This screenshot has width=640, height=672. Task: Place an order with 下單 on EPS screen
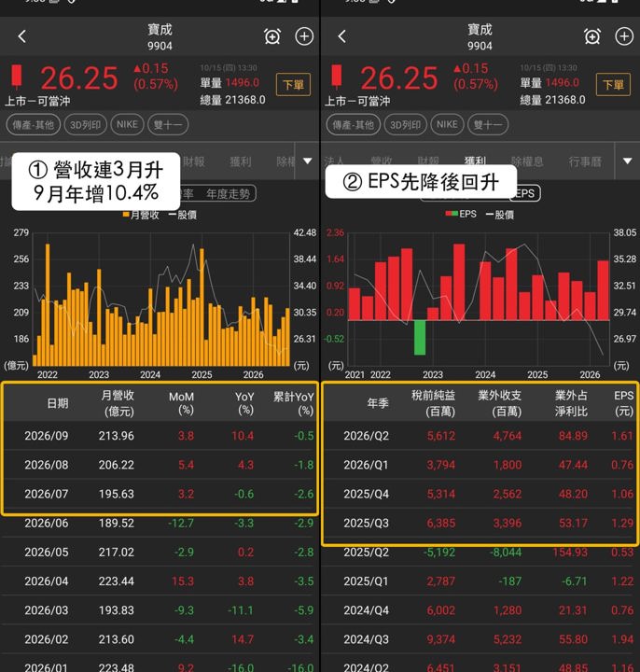[613, 84]
